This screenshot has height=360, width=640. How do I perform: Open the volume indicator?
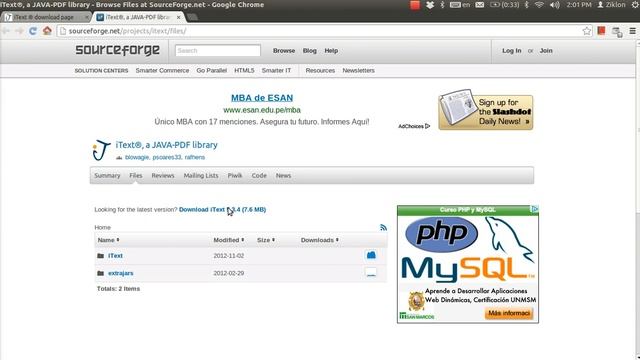(x=555, y=5)
